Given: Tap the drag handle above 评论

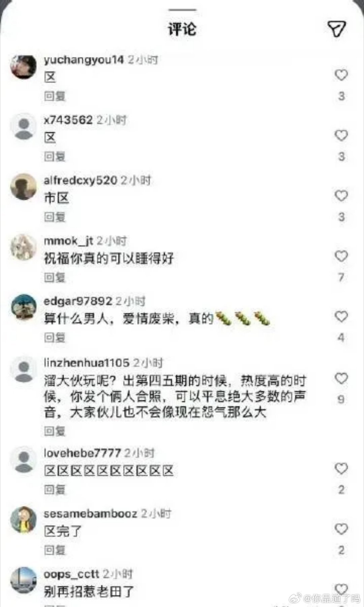Looking at the screenshot, I should [x=182, y=10].
